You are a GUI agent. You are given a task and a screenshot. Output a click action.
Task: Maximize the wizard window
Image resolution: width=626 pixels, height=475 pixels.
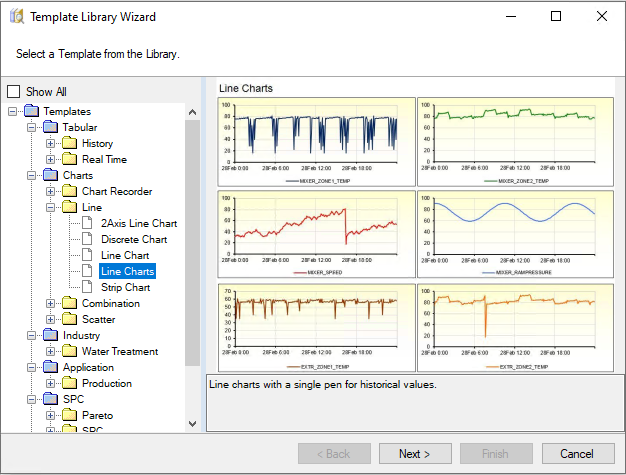point(556,16)
